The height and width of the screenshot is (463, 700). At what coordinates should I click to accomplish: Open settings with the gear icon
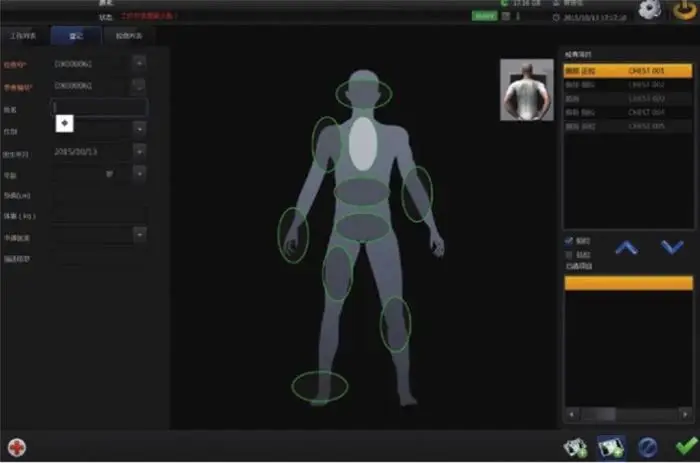click(x=649, y=13)
